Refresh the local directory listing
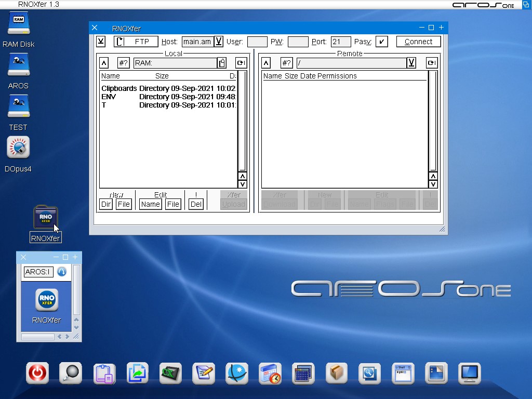The width and height of the screenshot is (532, 399). [241, 63]
